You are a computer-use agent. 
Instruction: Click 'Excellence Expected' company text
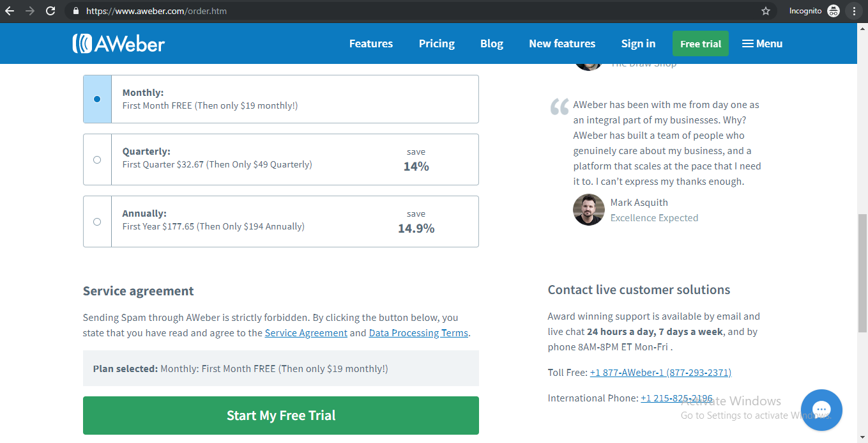654,218
